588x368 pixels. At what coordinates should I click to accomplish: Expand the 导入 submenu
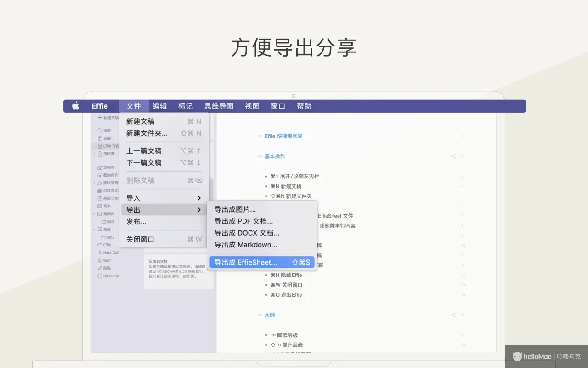(164, 198)
